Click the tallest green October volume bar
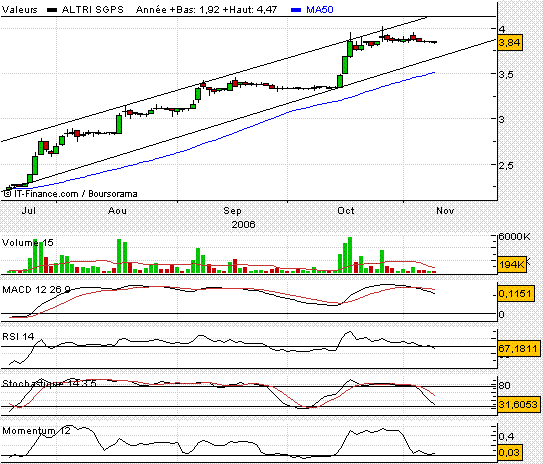The height and width of the screenshot is (464, 543). [x=350, y=255]
